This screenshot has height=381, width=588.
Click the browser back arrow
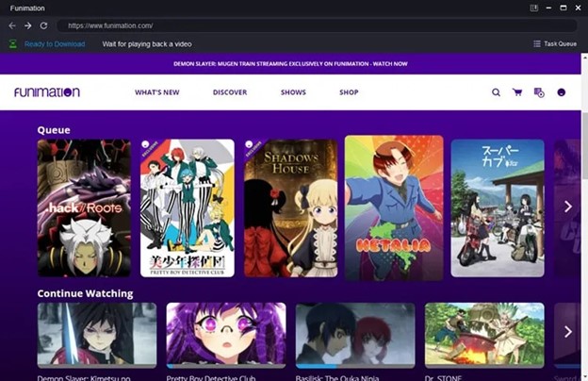12,25
